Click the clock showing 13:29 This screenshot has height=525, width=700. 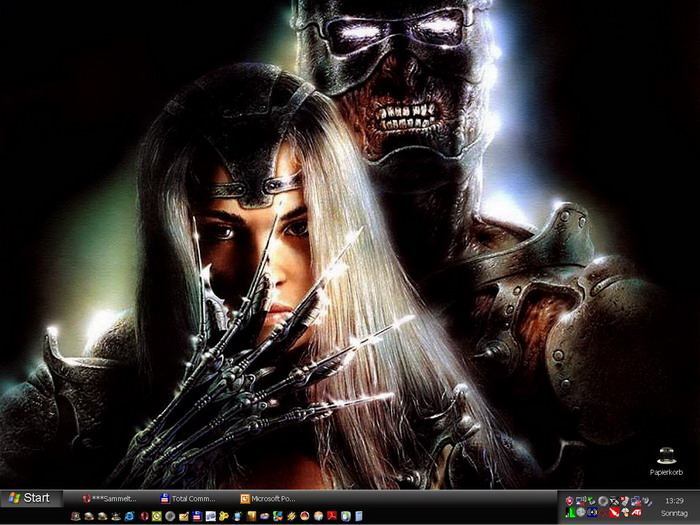coord(674,501)
